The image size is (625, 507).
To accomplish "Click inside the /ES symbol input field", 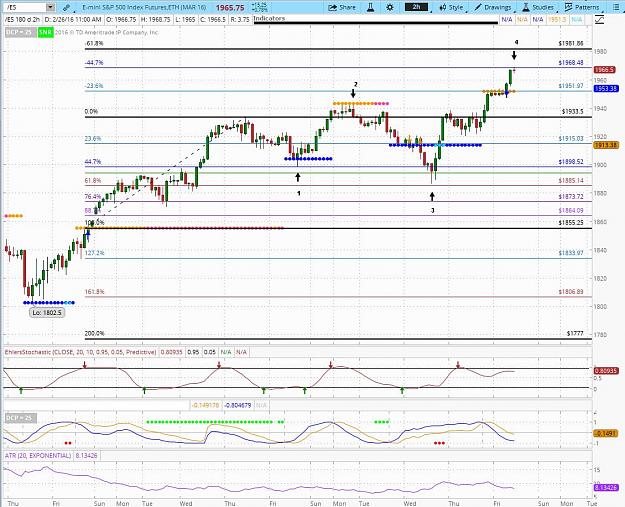I will pos(24,7).
